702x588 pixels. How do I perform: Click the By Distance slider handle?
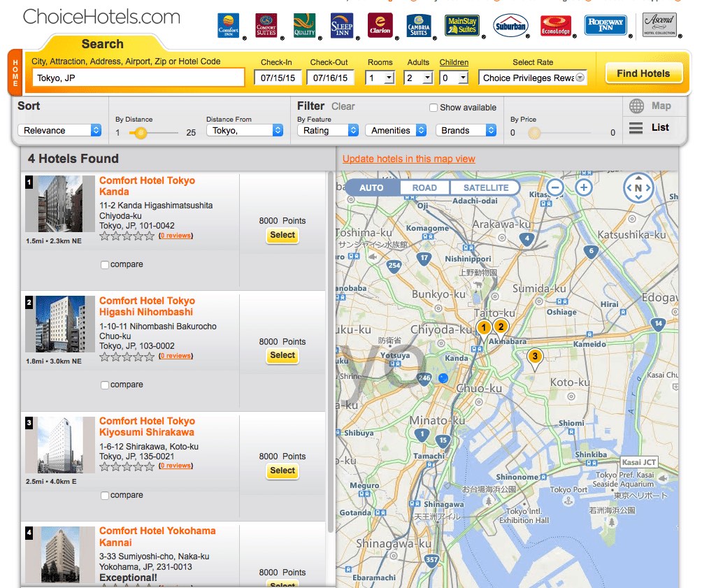pyautogui.click(x=140, y=133)
